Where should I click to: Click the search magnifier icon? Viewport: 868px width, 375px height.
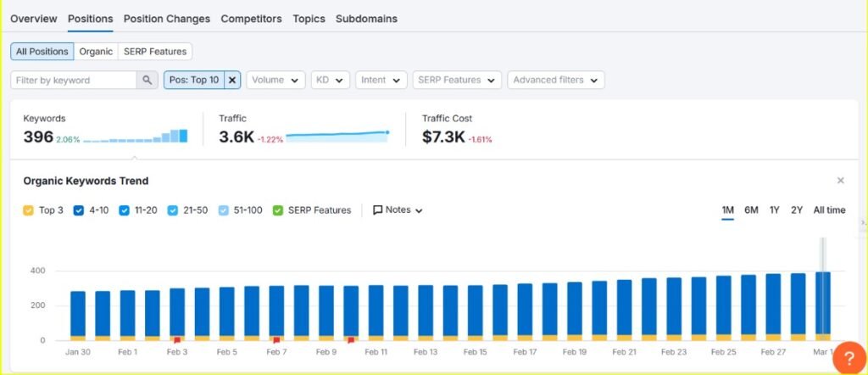coord(147,80)
